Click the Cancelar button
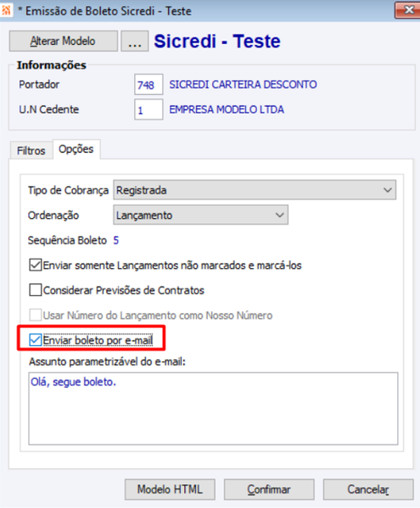This screenshot has height=508, width=420. [x=368, y=489]
